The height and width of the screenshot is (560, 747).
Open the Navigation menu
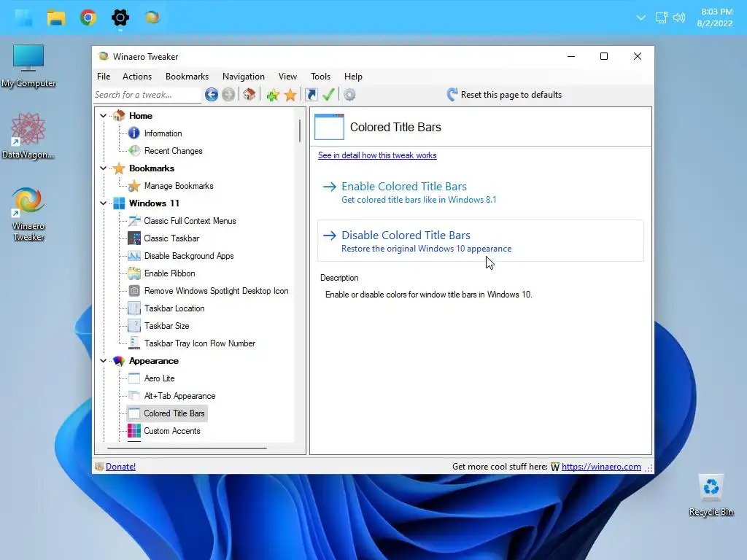244,76
